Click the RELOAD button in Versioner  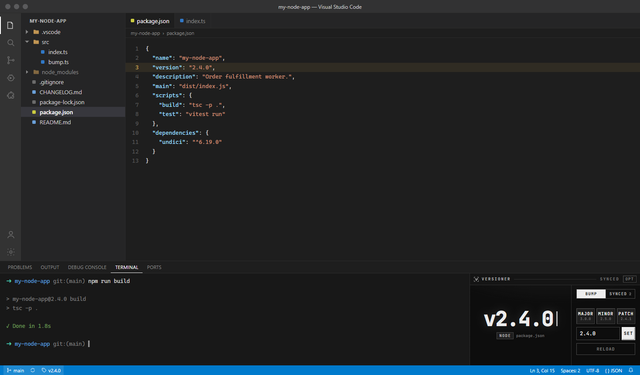pos(605,349)
